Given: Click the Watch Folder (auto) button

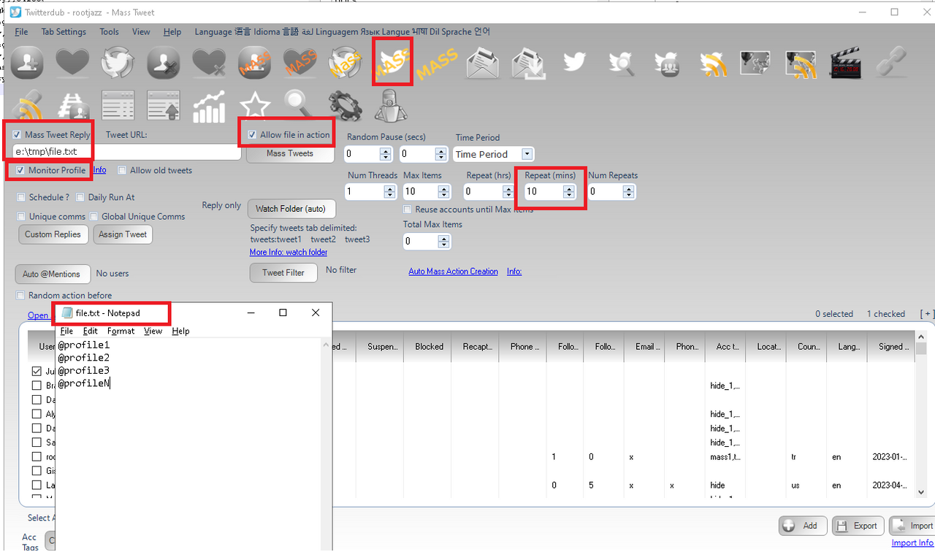Looking at the screenshot, I should point(291,209).
